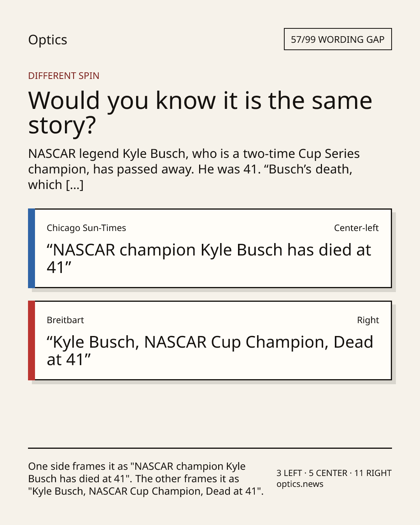Click the blue bias stripe on Sun-Times card

31,248
